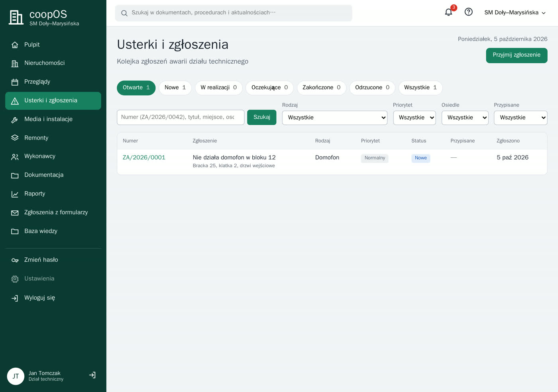This screenshot has height=392, width=558.
Task: Open Raporty menu item
Action: tap(53, 194)
